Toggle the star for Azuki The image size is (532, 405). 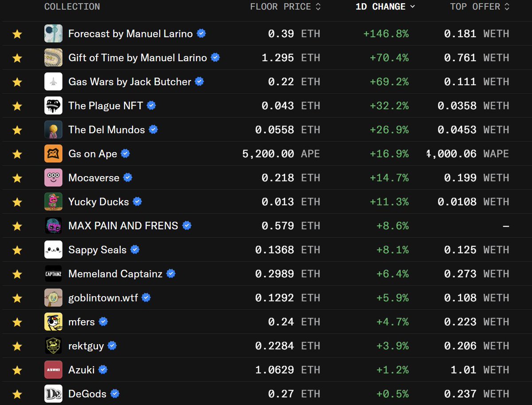[x=17, y=370]
